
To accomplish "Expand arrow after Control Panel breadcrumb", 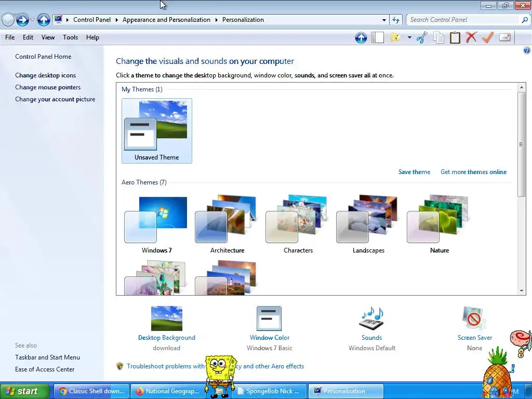I will click(x=116, y=20).
